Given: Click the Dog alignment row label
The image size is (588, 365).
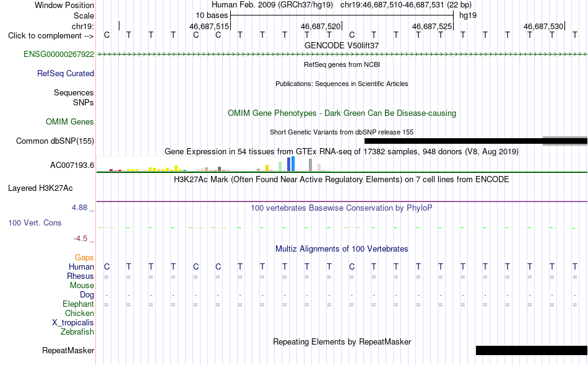Looking at the screenshot, I should pyautogui.click(x=87, y=295).
